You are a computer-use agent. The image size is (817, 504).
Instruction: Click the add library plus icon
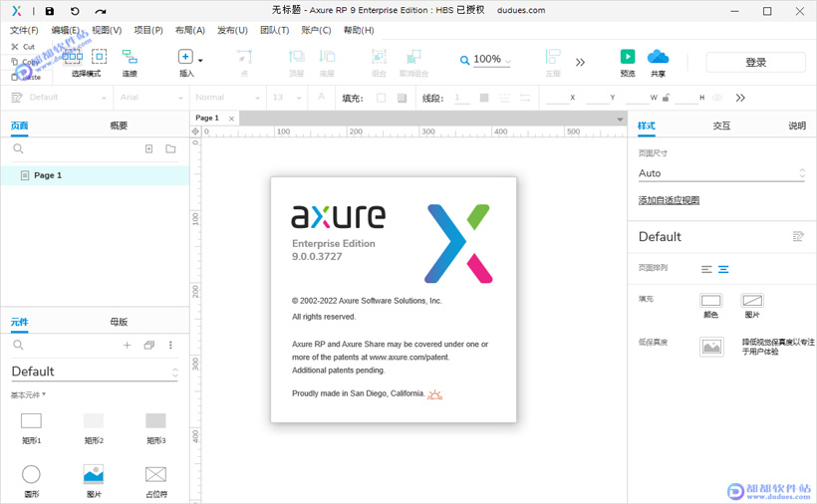127,345
